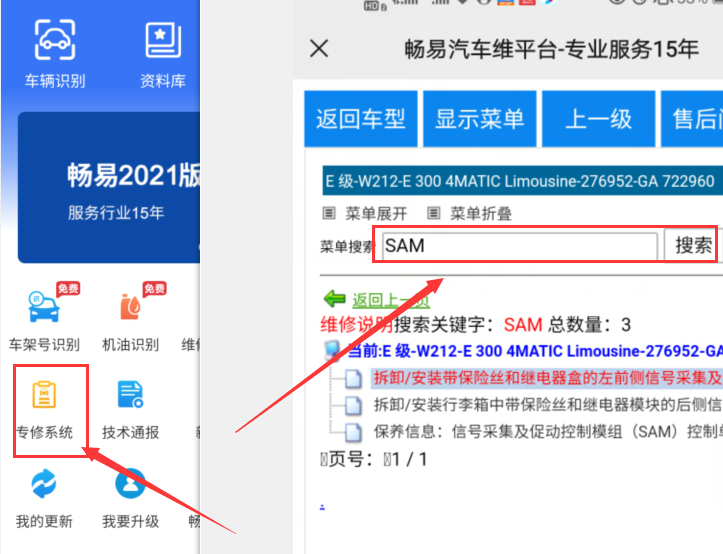Click the 搜索关键字: SAM 总数量 text
This screenshot has height=554, width=723.
point(512,325)
